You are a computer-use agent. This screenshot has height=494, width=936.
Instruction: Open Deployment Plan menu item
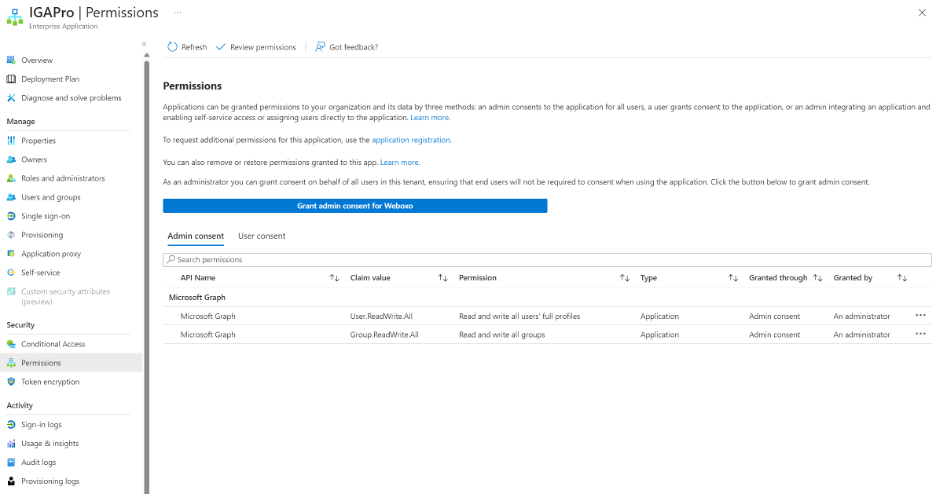click(50, 79)
